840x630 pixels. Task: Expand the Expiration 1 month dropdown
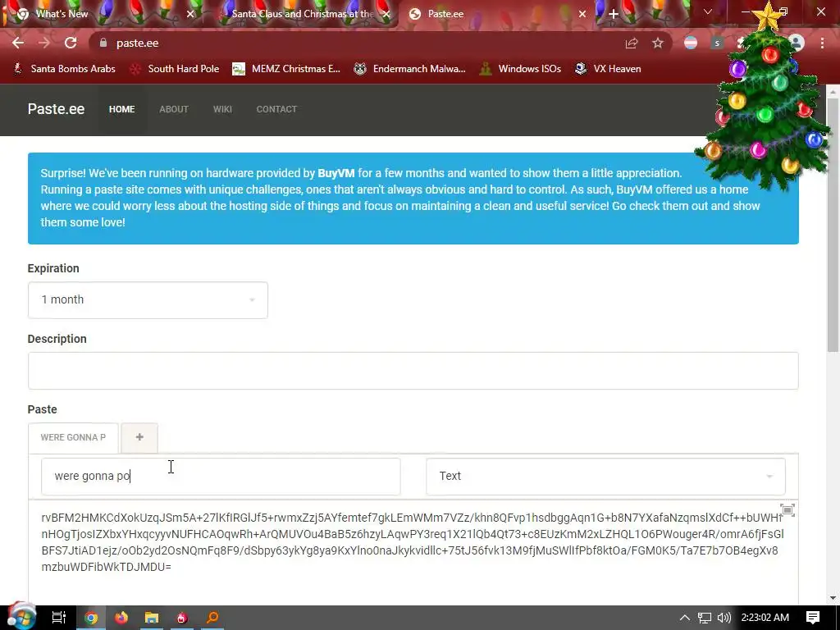click(x=148, y=300)
